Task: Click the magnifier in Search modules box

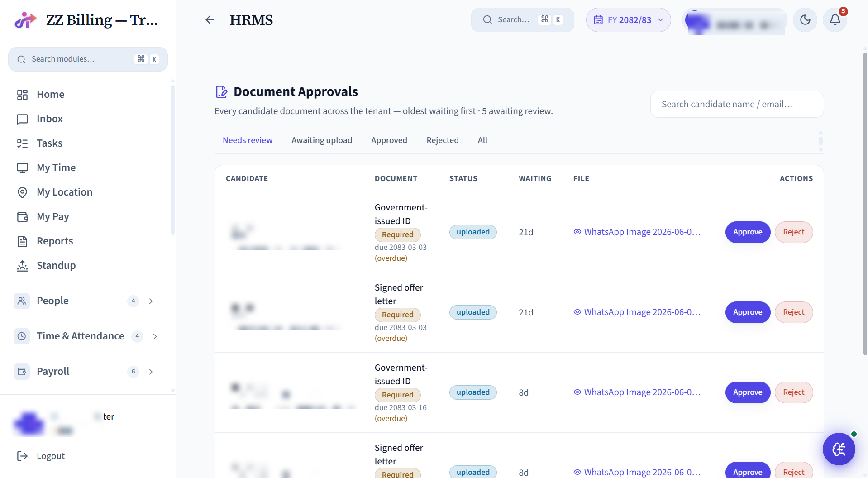Action: (21, 59)
